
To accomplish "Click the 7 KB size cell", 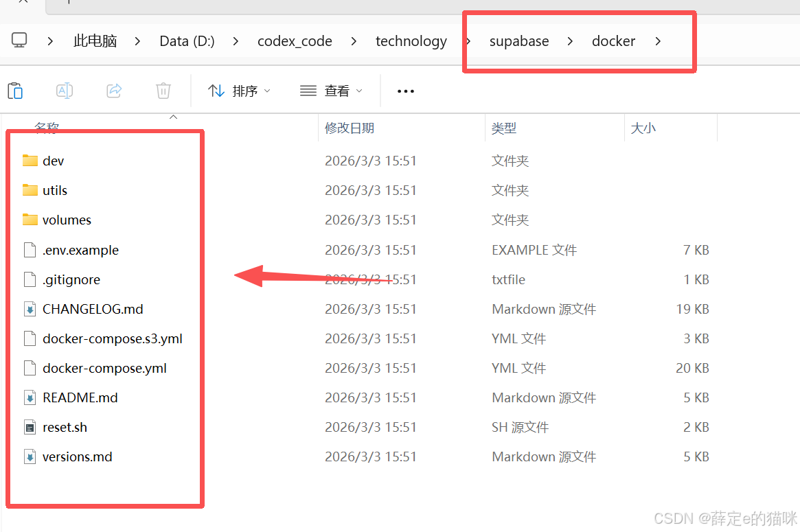I will (x=696, y=250).
